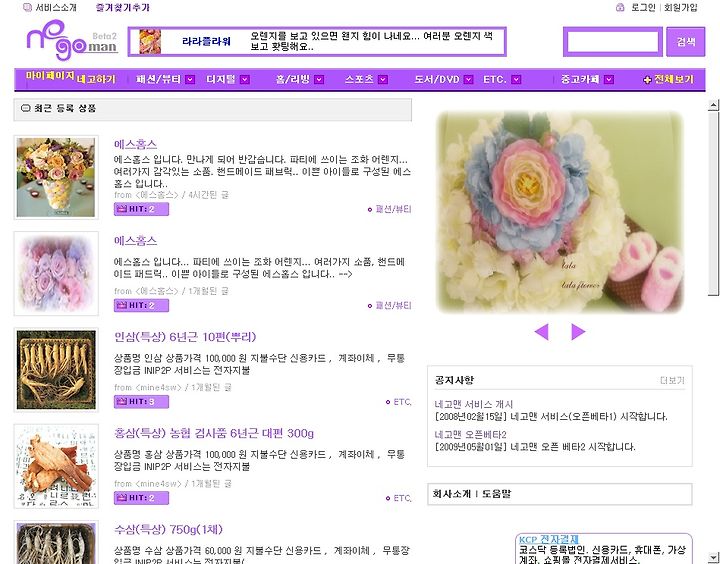This screenshot has height=564, width=720.
Task: Click the banner flower thumbnail icon
Action: (150, 41)
